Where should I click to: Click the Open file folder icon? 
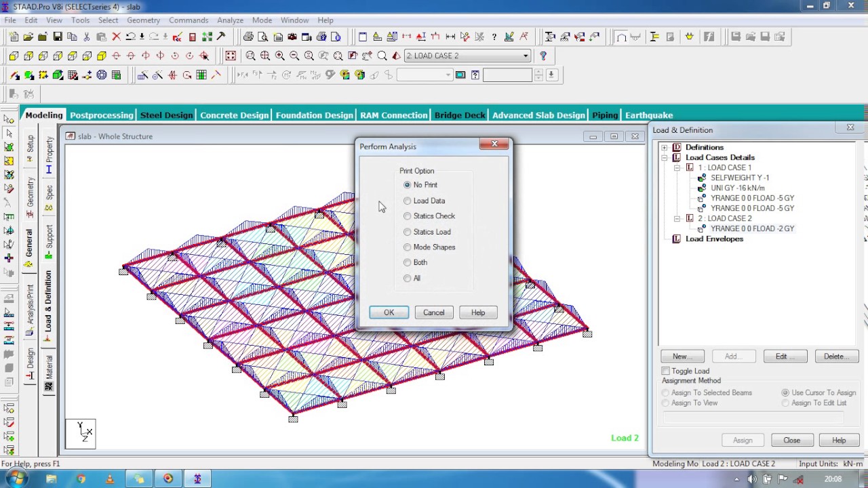[28, 37]
